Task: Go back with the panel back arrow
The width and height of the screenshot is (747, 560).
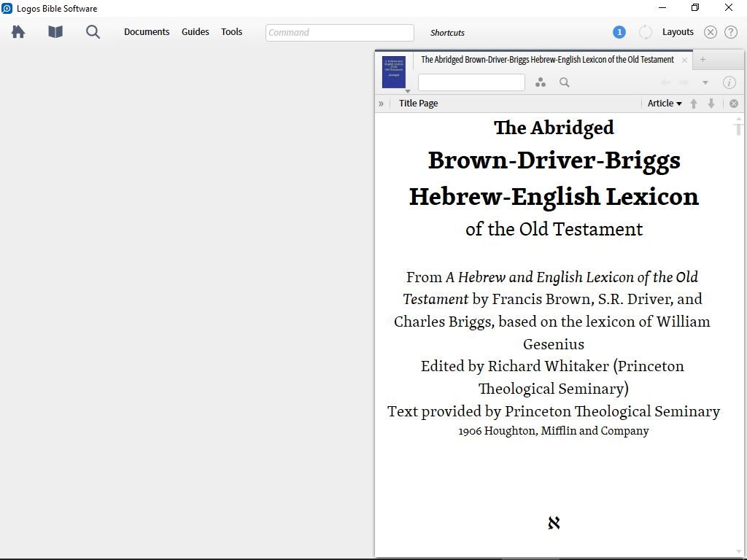Action: pyautogui.click(x=665, y=82)
